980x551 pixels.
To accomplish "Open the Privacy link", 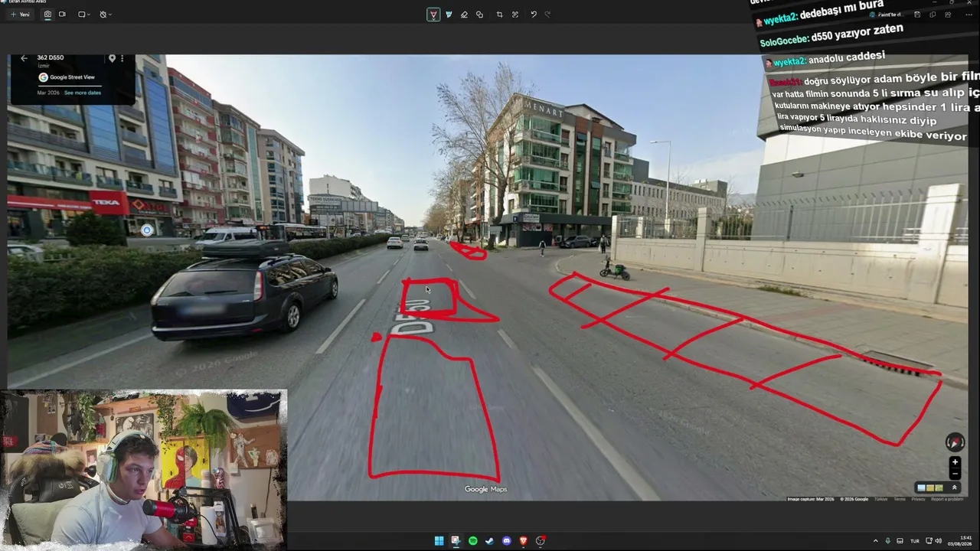I will 918,499.
